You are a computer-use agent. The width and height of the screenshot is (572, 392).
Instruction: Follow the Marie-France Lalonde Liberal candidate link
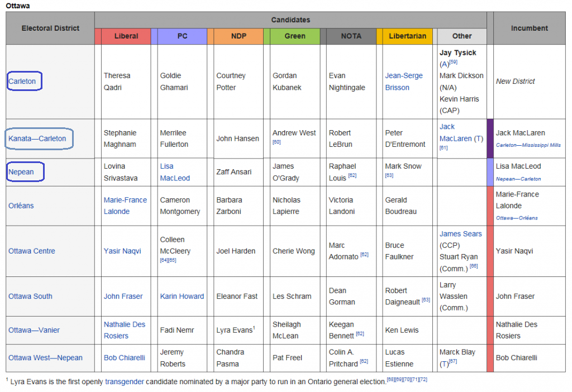(x=125, y=205)
